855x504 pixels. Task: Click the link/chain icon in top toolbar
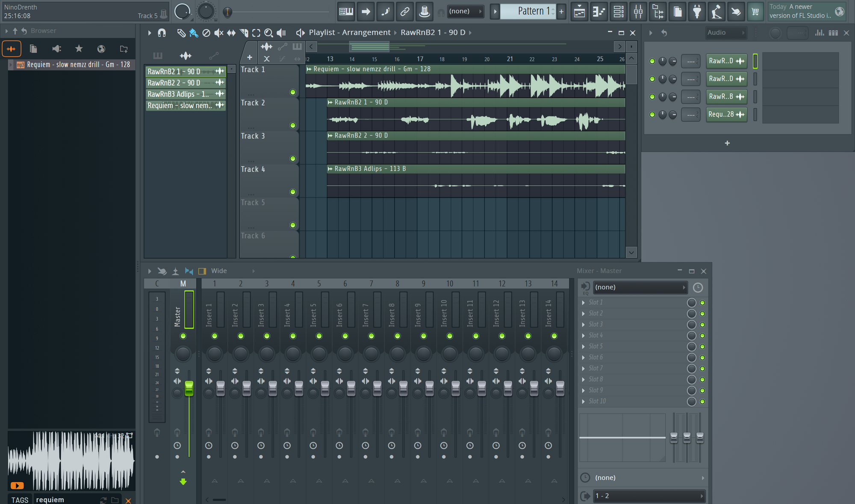click(x=404, y=12)
